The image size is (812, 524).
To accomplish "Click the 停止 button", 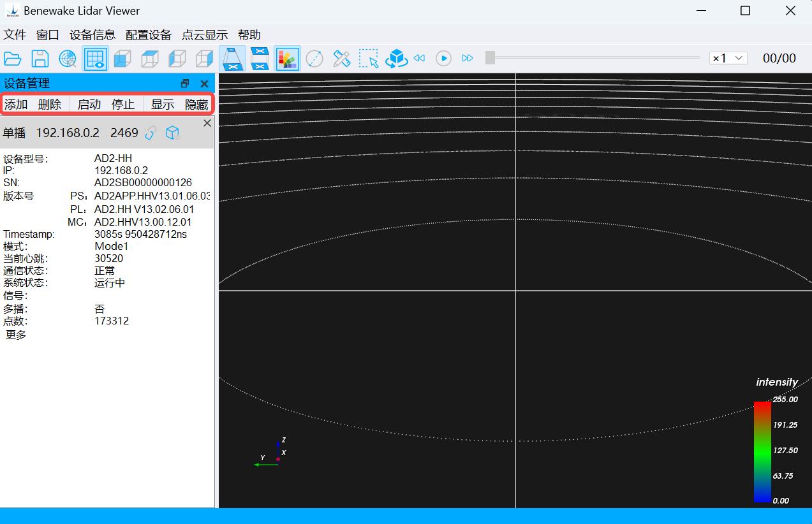I will click(123, 105).
